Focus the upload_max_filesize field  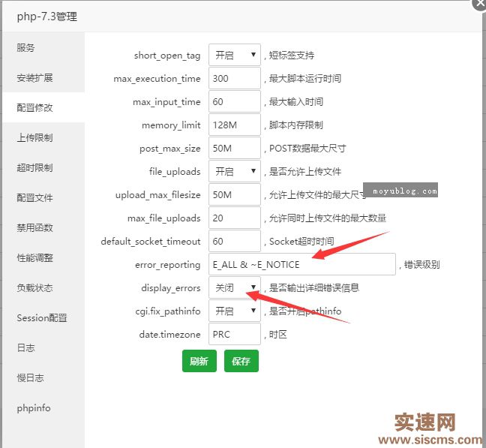point(235,194)
